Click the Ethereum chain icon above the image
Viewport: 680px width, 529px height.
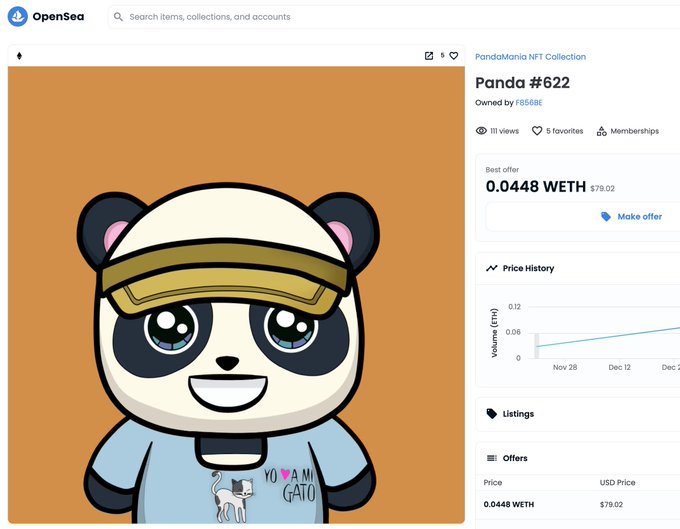click(x=19, y=56)
